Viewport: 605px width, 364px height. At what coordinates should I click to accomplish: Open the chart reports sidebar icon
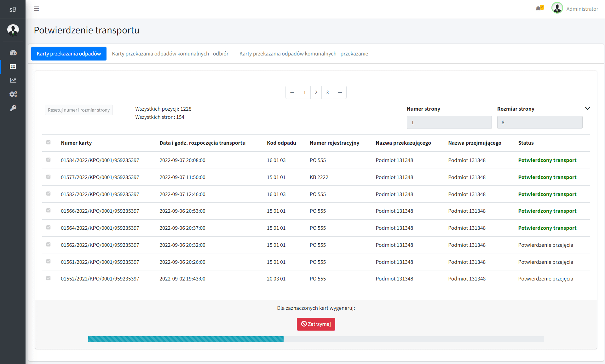click(x=13, y=80)
